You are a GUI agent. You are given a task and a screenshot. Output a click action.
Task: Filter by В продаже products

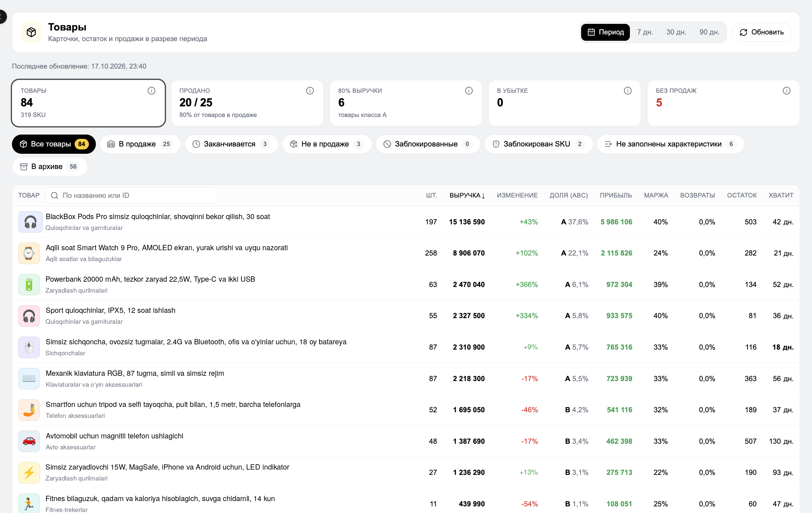140,144
